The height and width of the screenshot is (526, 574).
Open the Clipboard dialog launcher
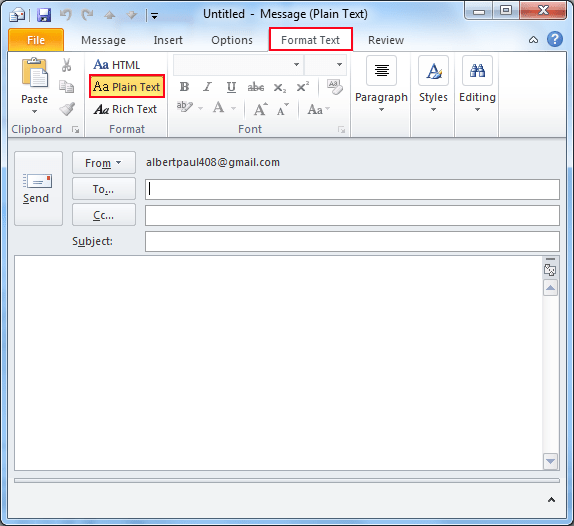click(75, 129)
